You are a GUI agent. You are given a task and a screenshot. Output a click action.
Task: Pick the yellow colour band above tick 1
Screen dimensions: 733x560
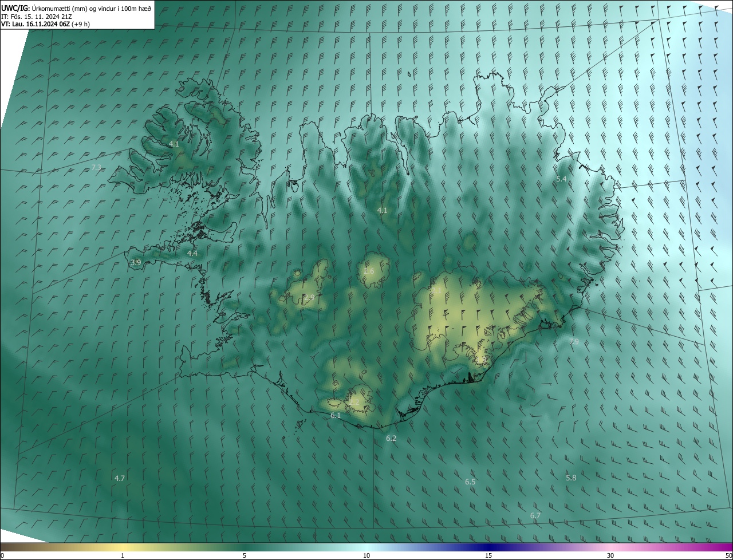(x=123, y=547)
